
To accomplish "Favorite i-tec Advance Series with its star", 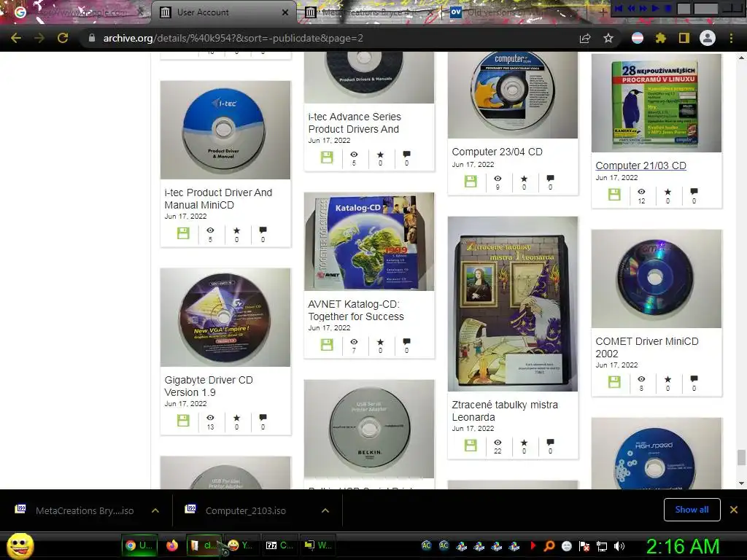I will tap(380, 155).
